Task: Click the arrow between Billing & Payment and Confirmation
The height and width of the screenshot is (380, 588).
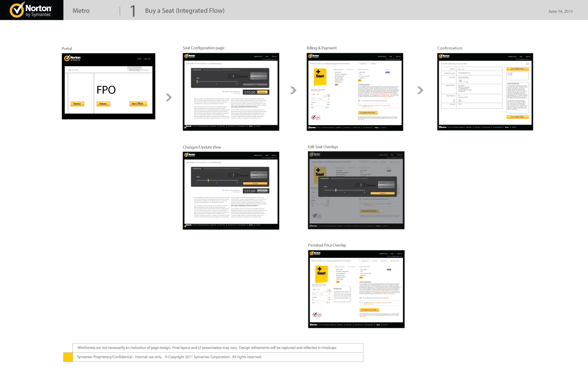Action: click(420, 90)
